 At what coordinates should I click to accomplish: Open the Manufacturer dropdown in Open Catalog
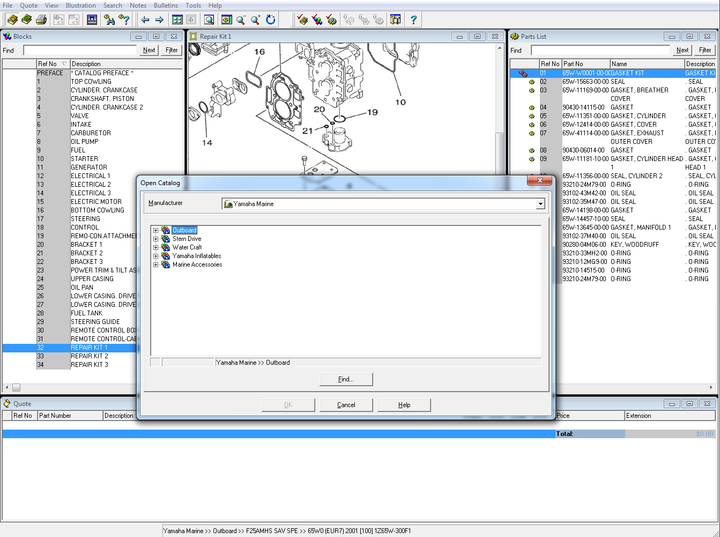(x=540, y=204)
